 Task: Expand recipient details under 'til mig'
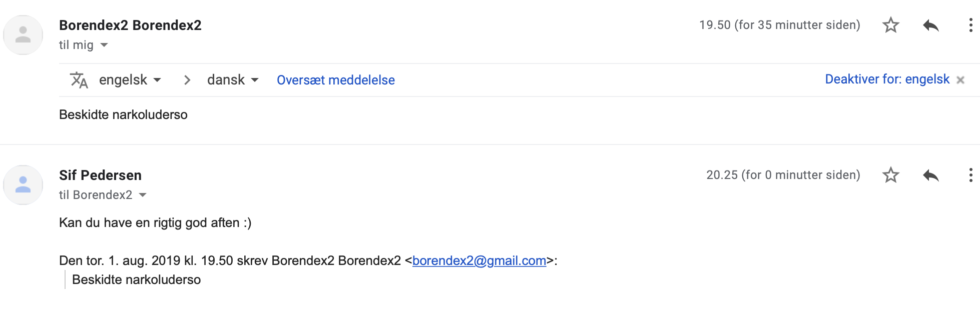click(x=104, y=45)
